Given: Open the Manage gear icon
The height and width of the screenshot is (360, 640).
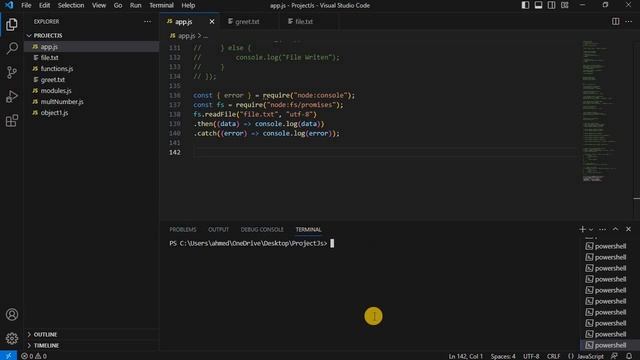Looking at the screenshot, I should [12, 338].
